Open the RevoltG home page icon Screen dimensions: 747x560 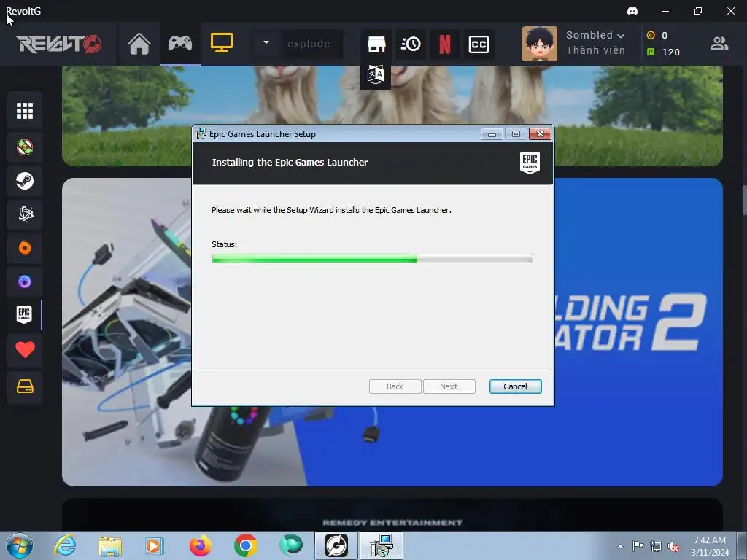139,44
